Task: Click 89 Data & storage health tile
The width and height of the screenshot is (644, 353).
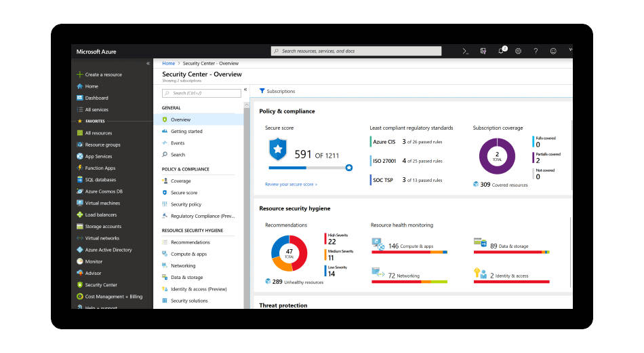Action: click(511, 246)
